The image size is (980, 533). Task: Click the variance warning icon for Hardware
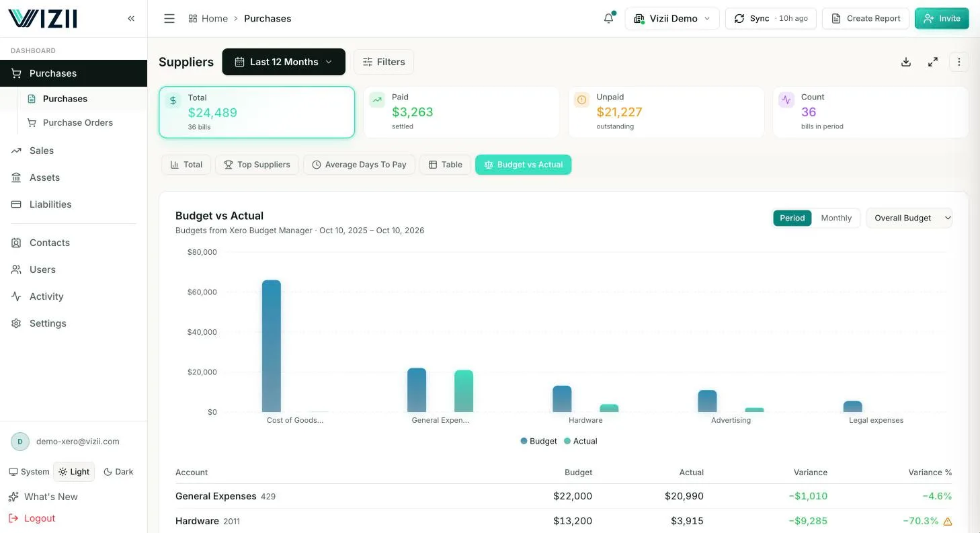(x=948, y=521)
